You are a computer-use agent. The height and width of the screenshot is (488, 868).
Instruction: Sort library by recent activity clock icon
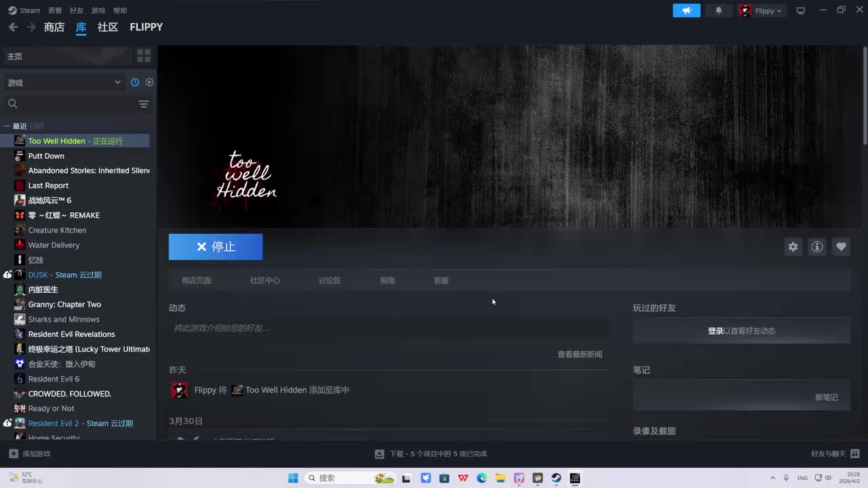[x=135, y=82]
